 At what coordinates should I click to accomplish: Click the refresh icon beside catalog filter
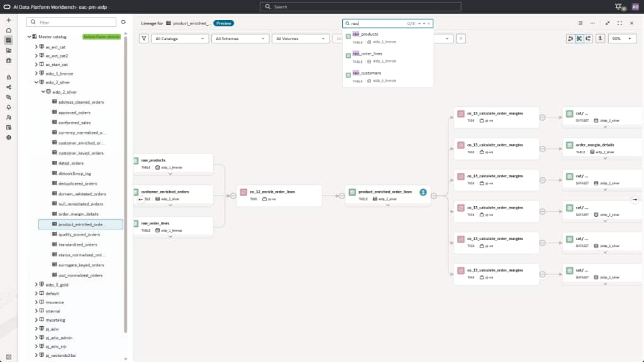[123, 22]
